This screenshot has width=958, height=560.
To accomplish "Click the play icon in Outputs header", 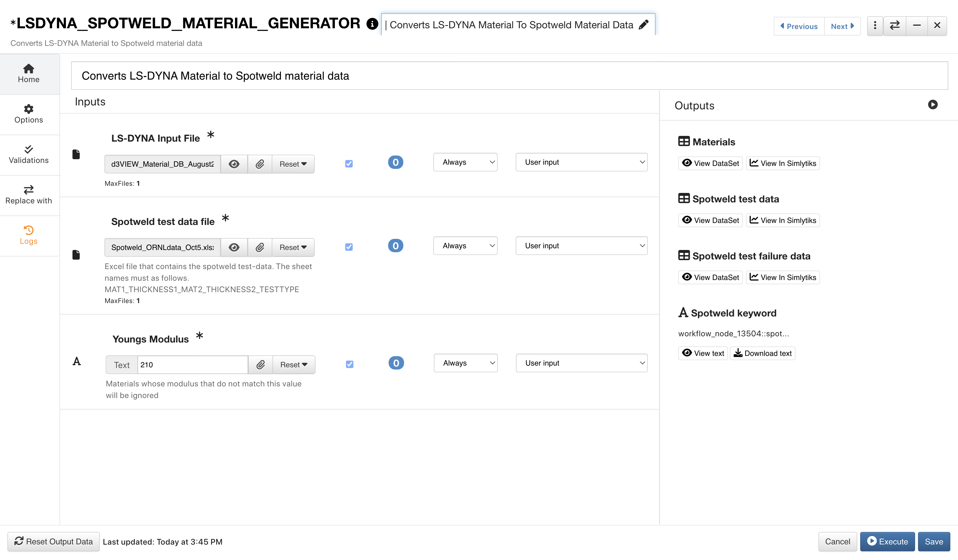I will click(932, 104).
